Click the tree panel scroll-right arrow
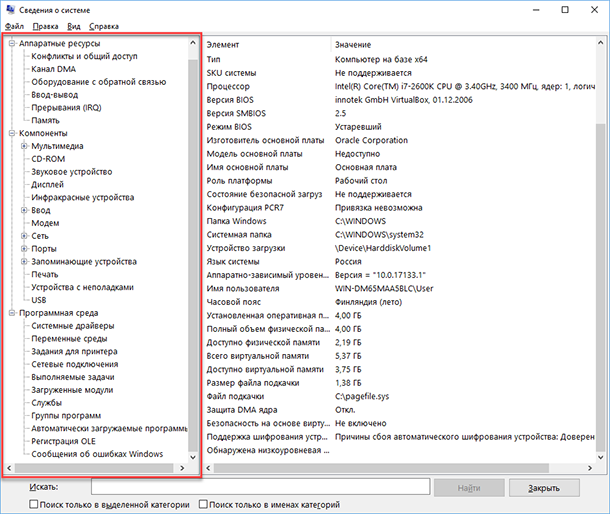This screenshot has width=610, height=514. (x=182, y=468)
